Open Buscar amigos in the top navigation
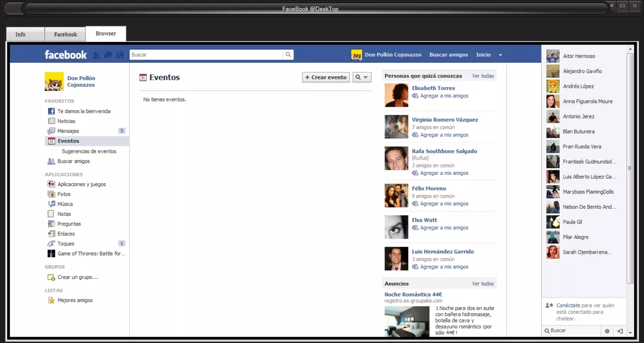The height and width of the screenshot is (343, 644). tap(449, 55)
